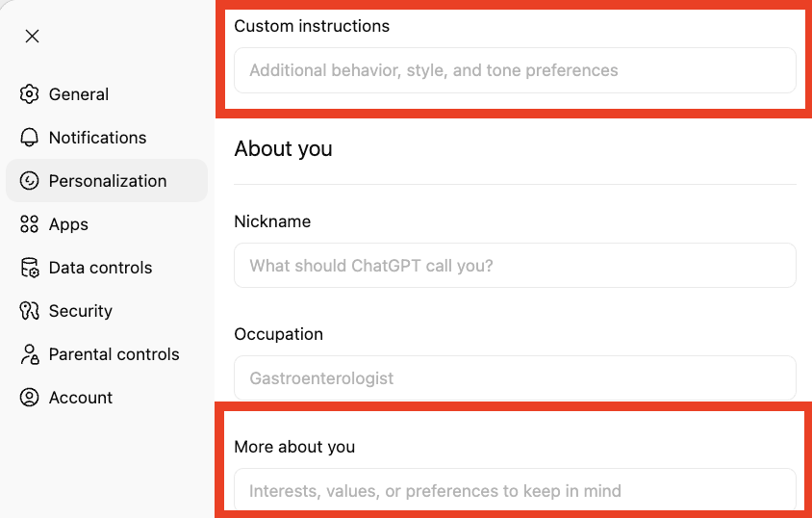
Task: Focus the Custom instructions text field
Action: [x=515, y=70]
